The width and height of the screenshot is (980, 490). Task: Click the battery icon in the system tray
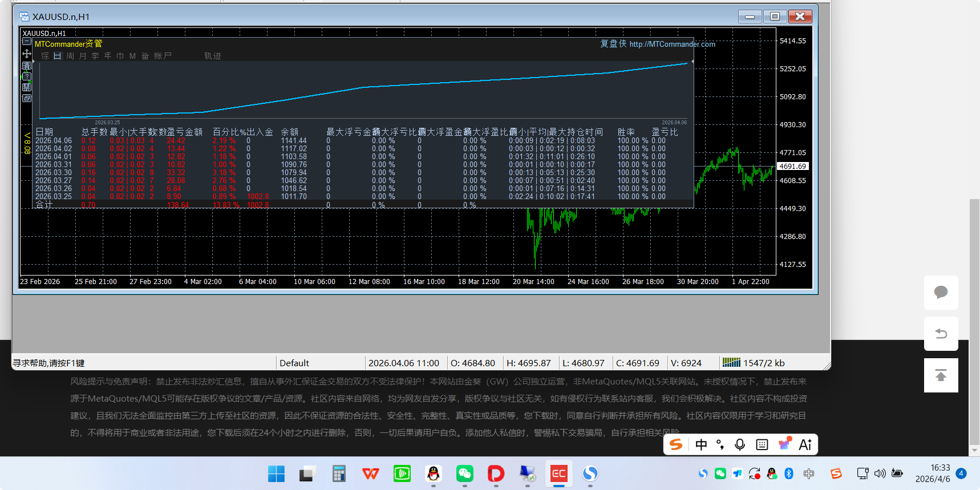click(897, 473)
